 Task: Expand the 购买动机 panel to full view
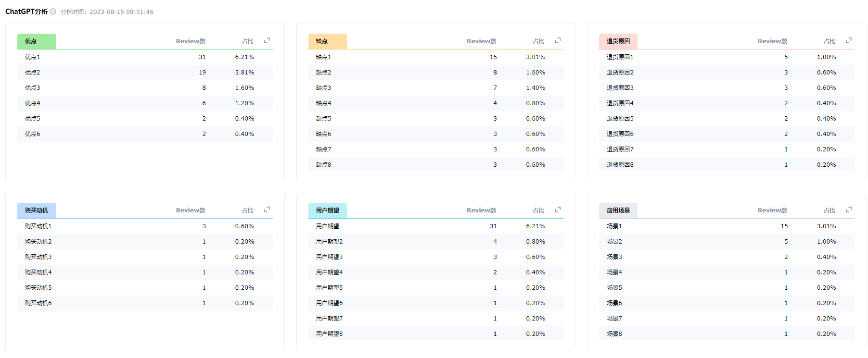click(267, 210)
